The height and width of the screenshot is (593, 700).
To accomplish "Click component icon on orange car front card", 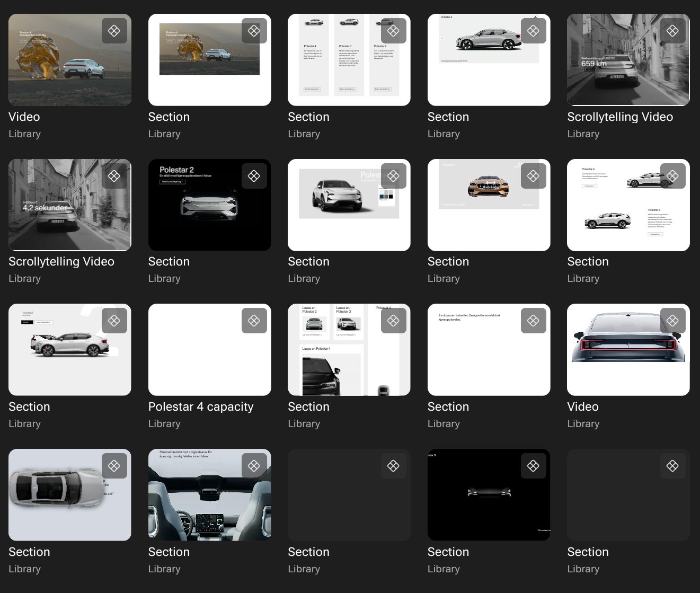I will pyautogui.click(x=534, y=176).
